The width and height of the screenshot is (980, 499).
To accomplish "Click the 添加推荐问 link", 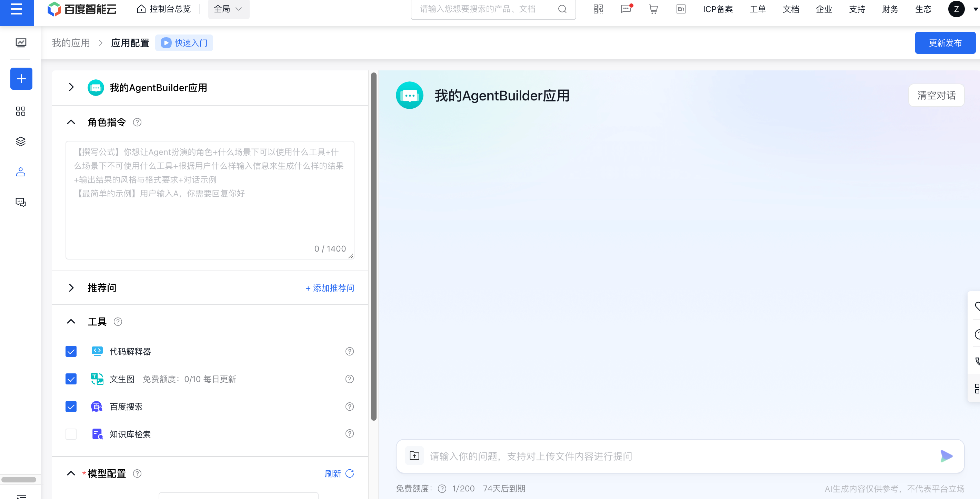I will pos(330,288).
